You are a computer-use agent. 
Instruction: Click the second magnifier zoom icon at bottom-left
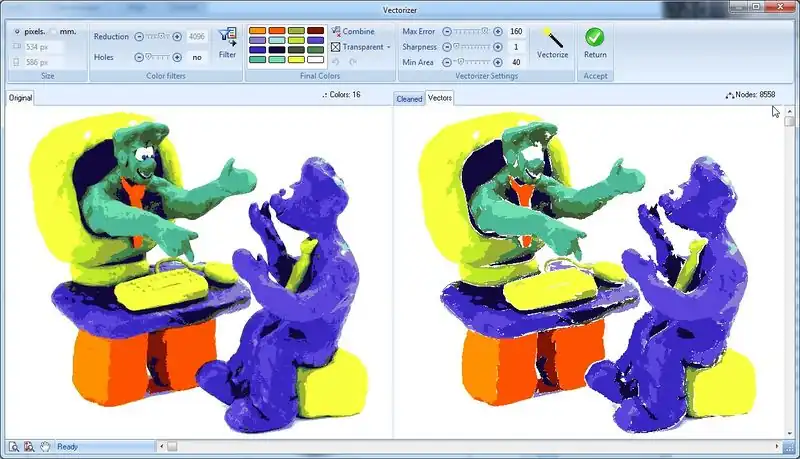[x=27, y=446]
